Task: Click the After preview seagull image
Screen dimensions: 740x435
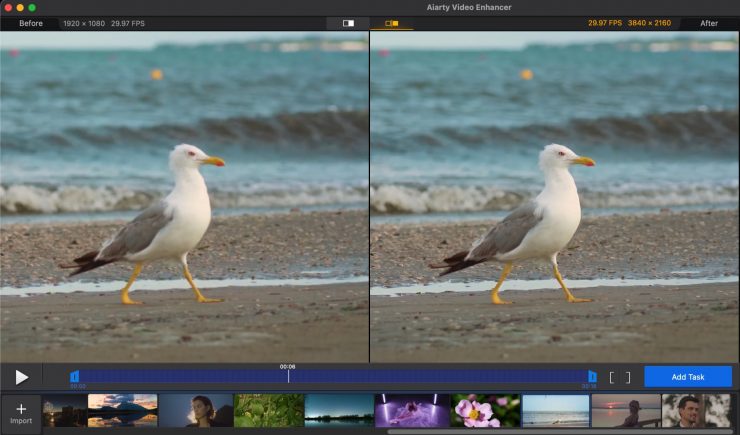Action: (555, 197)
